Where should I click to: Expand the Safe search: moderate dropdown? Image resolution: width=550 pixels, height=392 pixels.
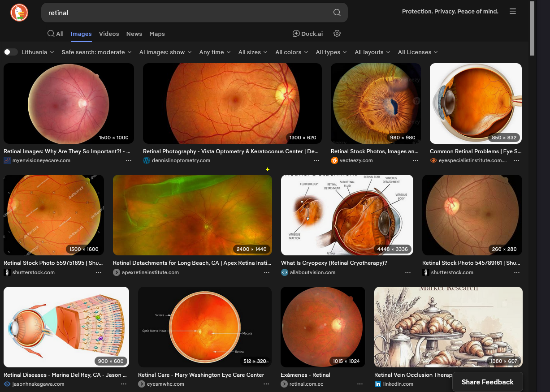tap(96, 52)
